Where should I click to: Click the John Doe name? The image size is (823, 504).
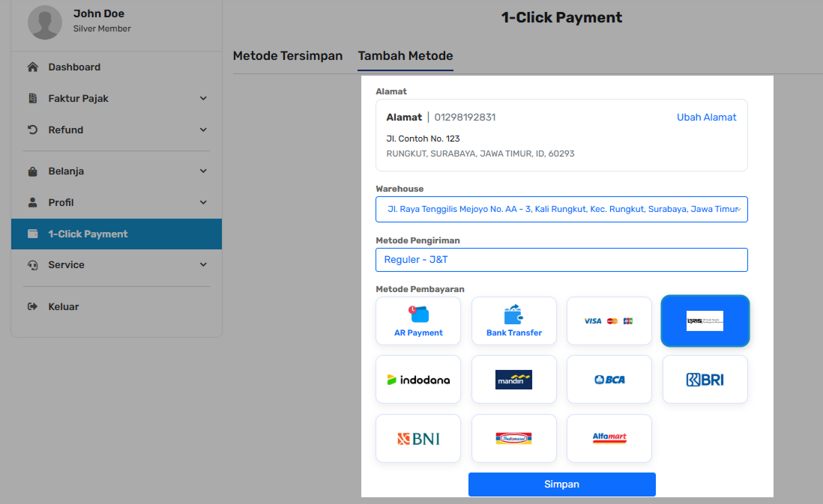point(99,13)
